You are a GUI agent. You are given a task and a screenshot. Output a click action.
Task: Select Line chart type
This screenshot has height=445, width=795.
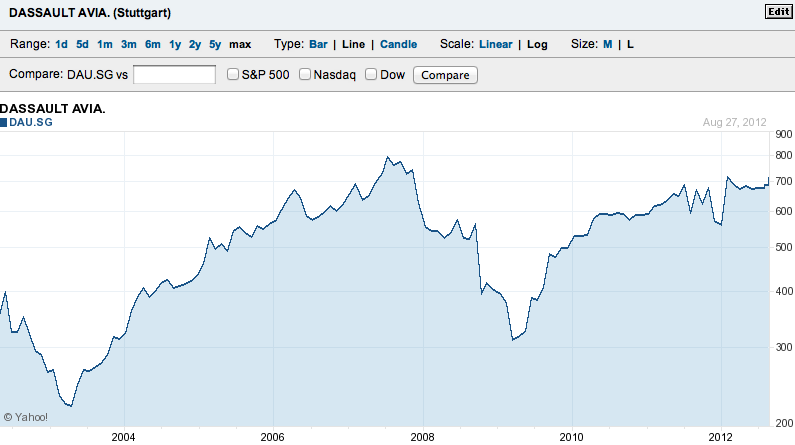[353, 45]
